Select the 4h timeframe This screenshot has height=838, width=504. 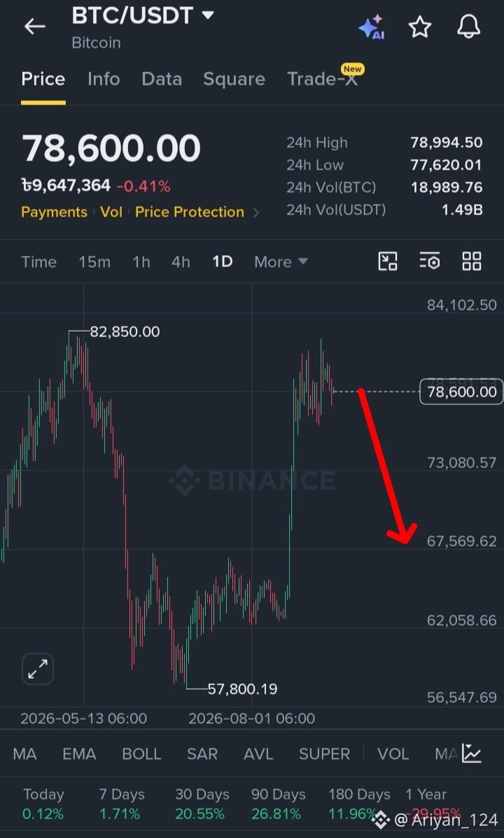(181, 262)
